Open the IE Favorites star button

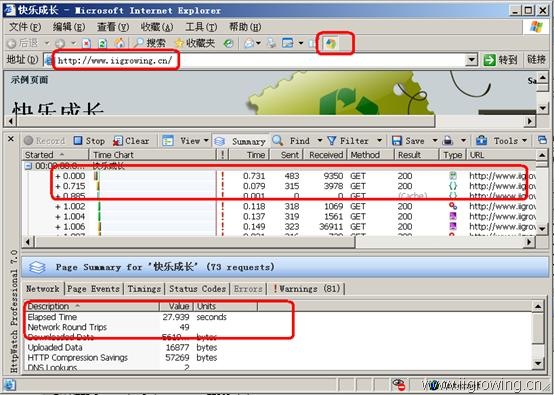coord(195,43)
